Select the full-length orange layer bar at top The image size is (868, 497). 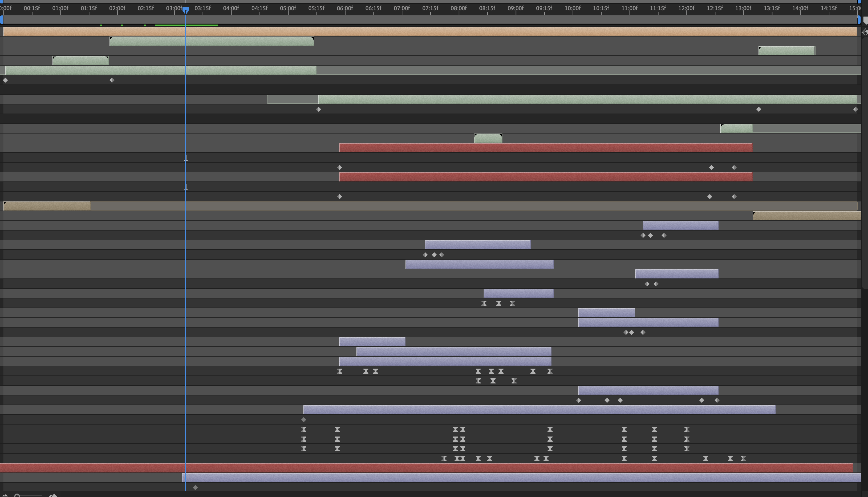click(x=430, y=31)
